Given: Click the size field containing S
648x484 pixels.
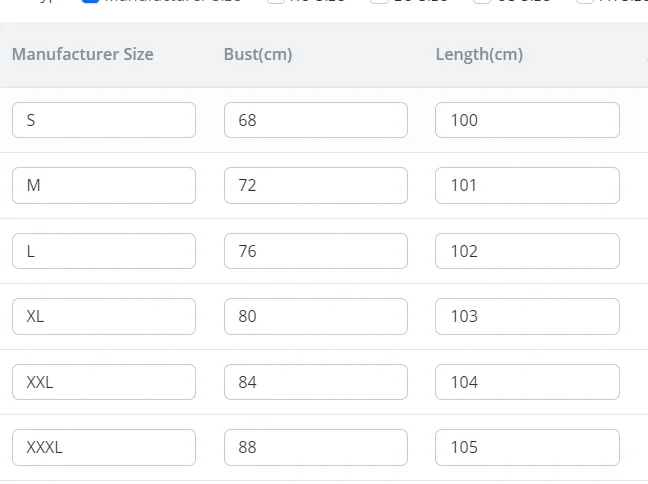Looking at the screenshot, I should coord(104,120).
